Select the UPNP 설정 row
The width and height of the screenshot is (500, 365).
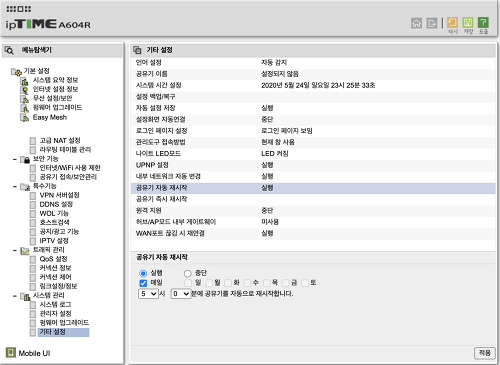coord(313,165)
